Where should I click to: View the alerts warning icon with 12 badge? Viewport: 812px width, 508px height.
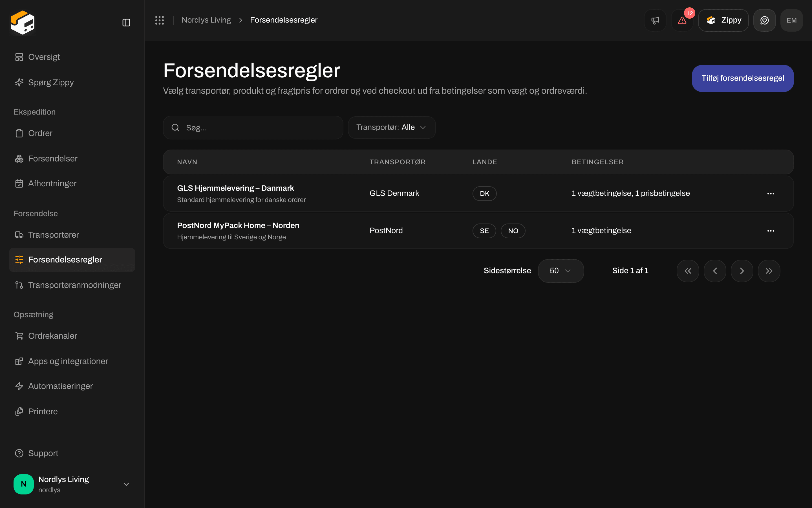(682, 20)
